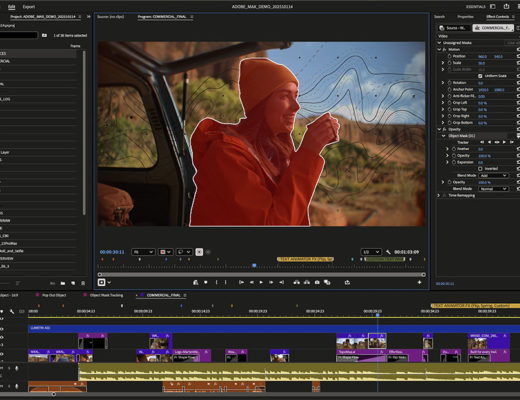Collapse the Object Mask section
520x400 pixels.
coord(443,136)
